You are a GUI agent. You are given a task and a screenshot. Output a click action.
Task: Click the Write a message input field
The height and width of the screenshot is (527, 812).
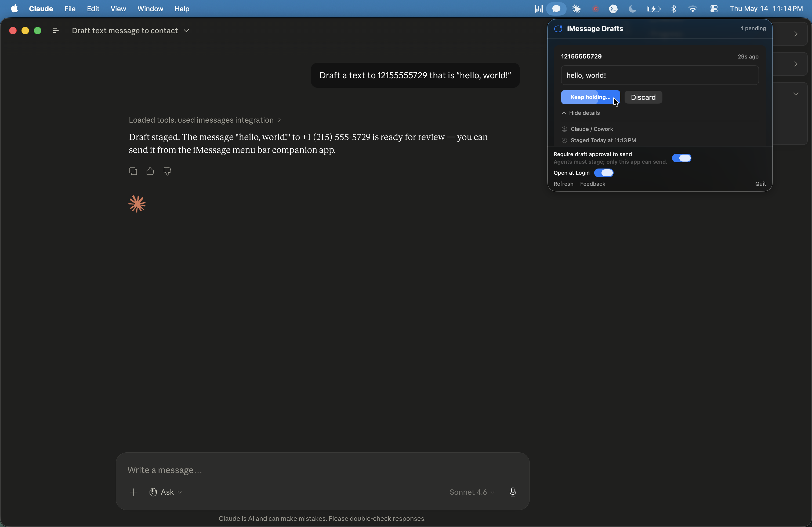coord(322,470)
